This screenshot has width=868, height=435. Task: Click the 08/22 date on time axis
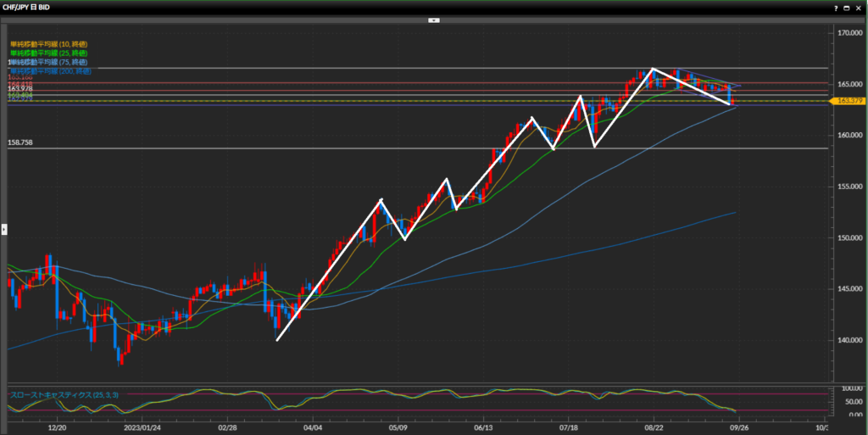pos(654,428)
